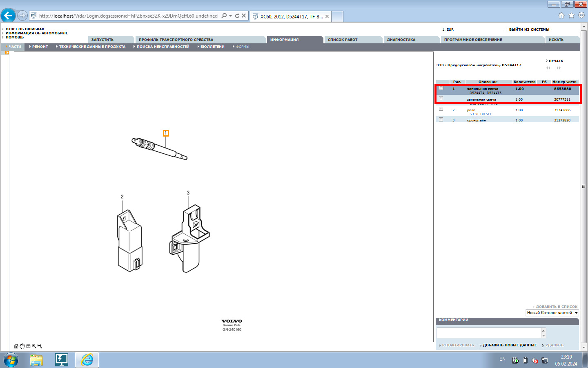Image resolution: width=588 pixels, height=368 pixels.
Task: Click the muted volume tray icon
Action: 535,360
